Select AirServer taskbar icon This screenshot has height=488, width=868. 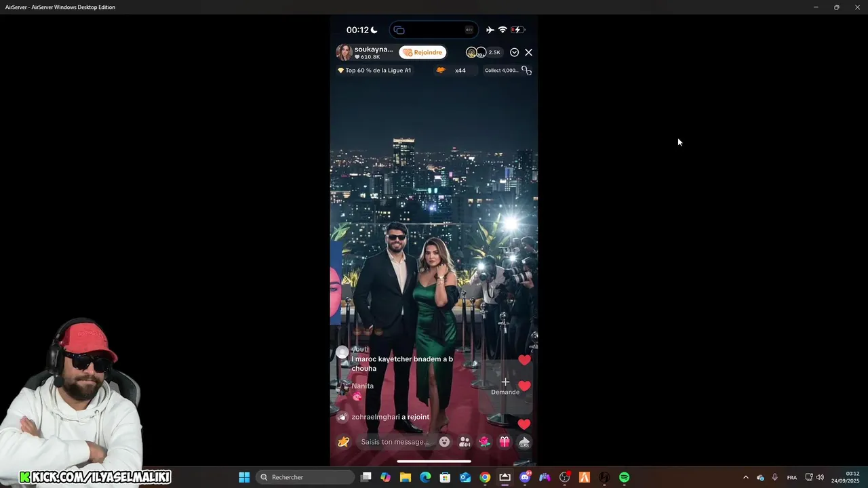point(505,477)
